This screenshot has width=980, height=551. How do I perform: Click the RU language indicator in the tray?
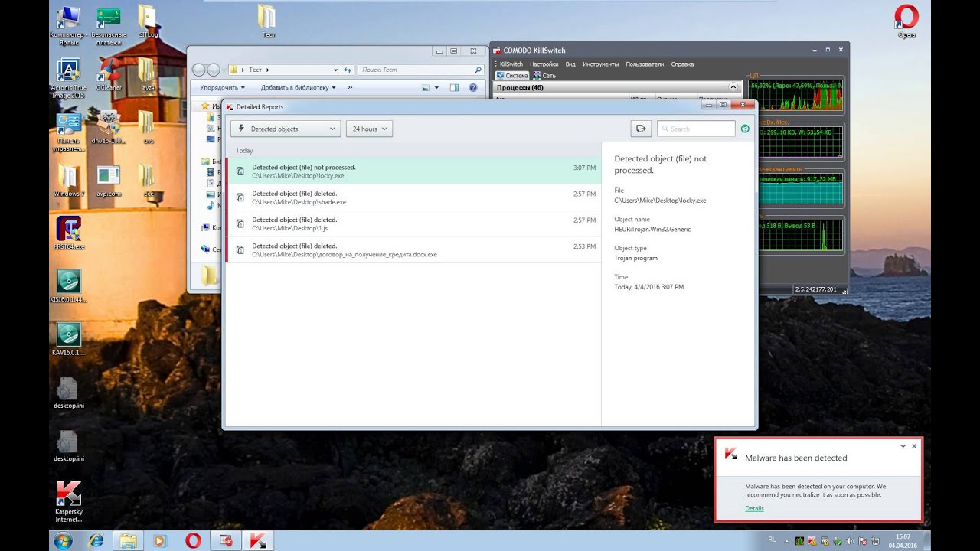(x=772, y=540)
